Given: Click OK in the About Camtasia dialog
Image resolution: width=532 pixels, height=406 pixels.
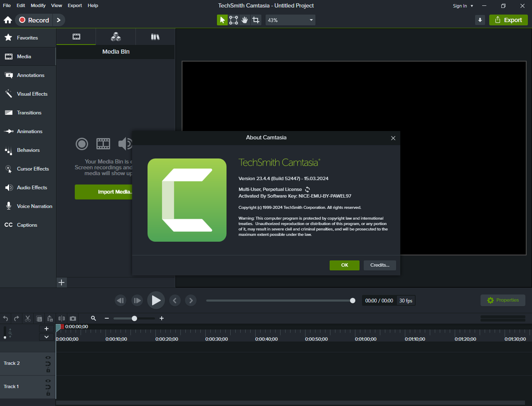Looking at the screenshot, I should [344, 265].
